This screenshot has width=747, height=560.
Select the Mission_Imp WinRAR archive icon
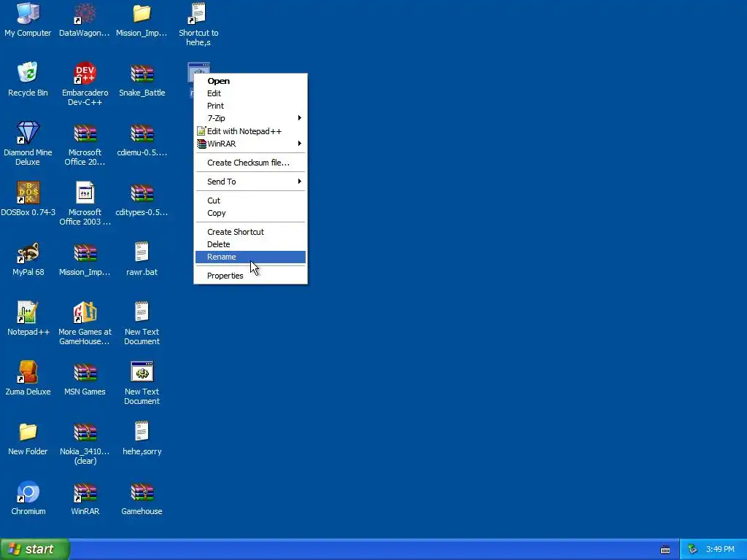click(85, 253)
